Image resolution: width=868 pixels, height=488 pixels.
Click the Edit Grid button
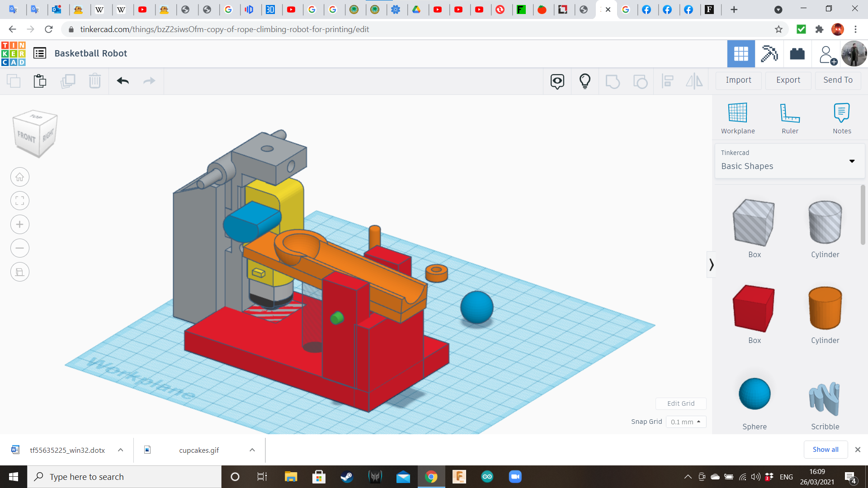point(680,404)
